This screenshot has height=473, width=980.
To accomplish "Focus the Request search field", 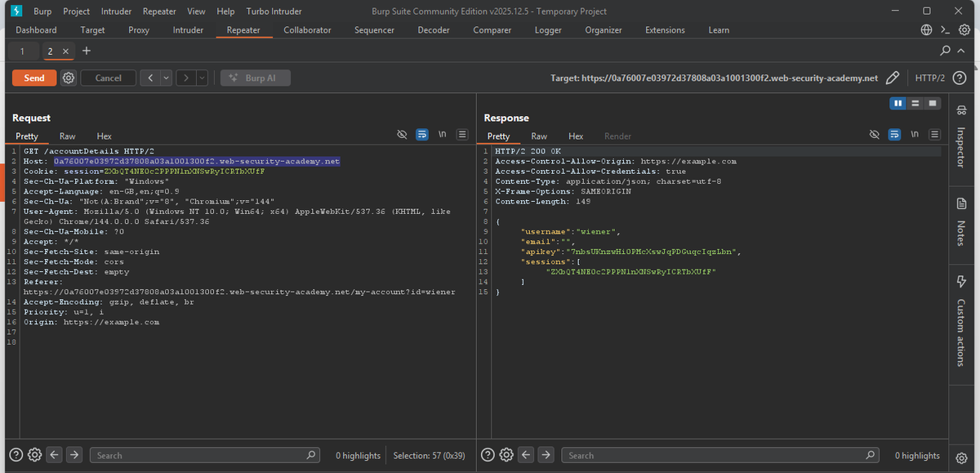I will 204,455.
